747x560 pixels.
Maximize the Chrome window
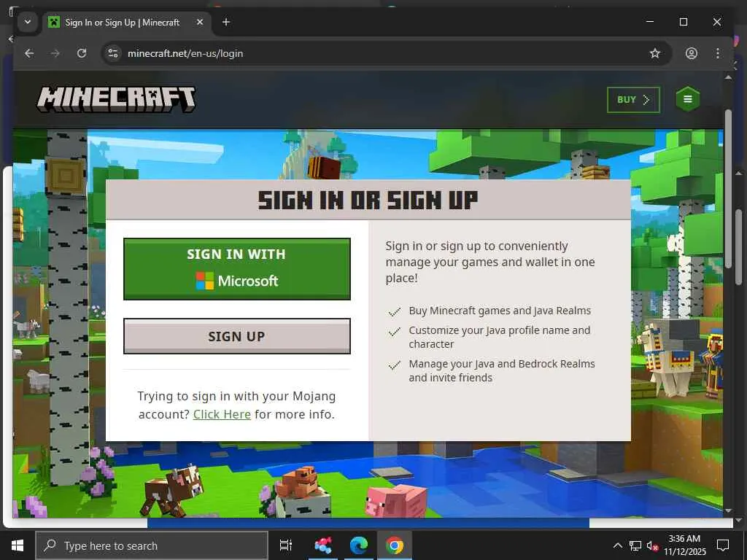point(683,22)
